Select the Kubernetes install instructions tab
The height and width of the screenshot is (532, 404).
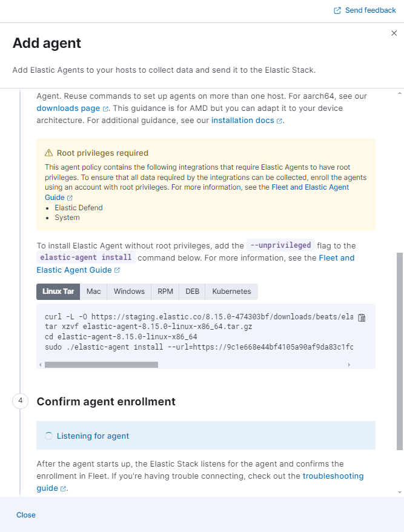(x=231, y=291)
